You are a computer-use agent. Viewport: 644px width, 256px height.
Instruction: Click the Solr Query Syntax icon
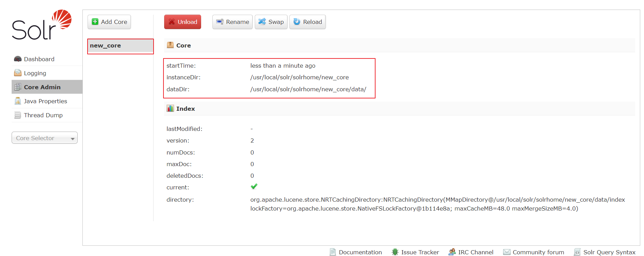tap(577, 252)
